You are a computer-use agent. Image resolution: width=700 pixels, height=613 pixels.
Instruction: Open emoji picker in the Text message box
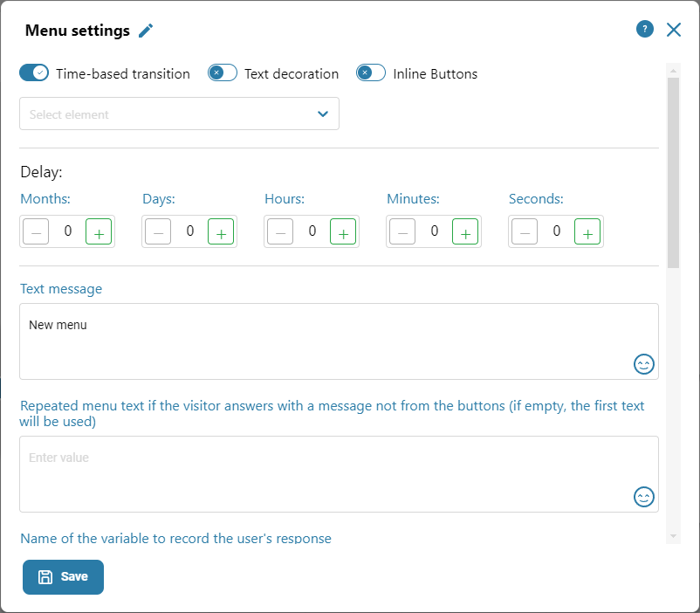click(644, 364)
